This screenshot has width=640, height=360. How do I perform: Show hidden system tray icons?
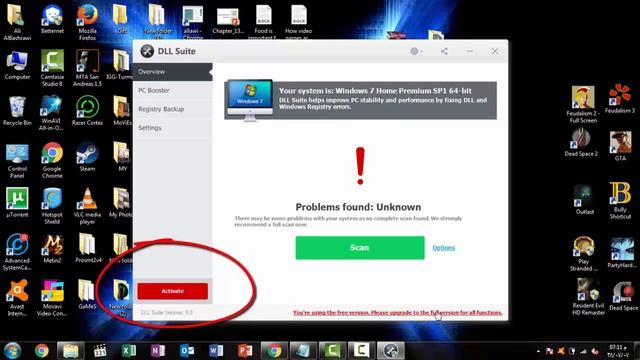538,351
